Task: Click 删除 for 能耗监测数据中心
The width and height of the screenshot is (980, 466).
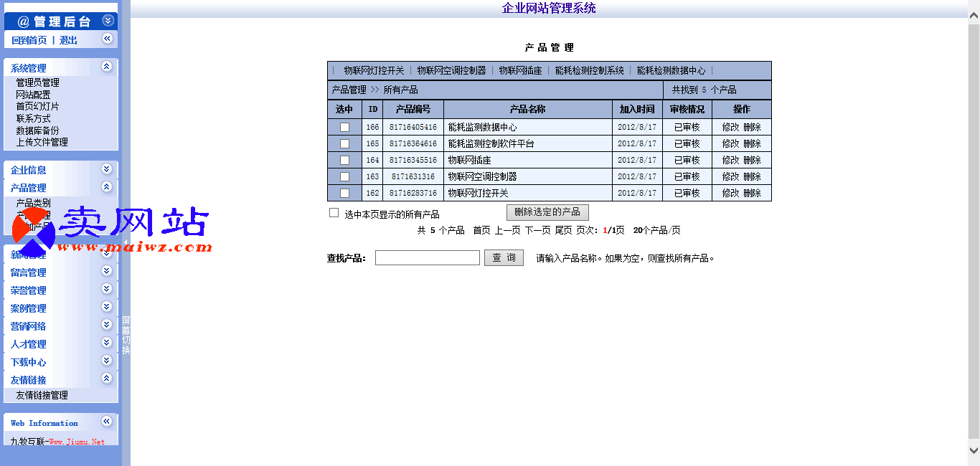Action: (x=752, y=128)
